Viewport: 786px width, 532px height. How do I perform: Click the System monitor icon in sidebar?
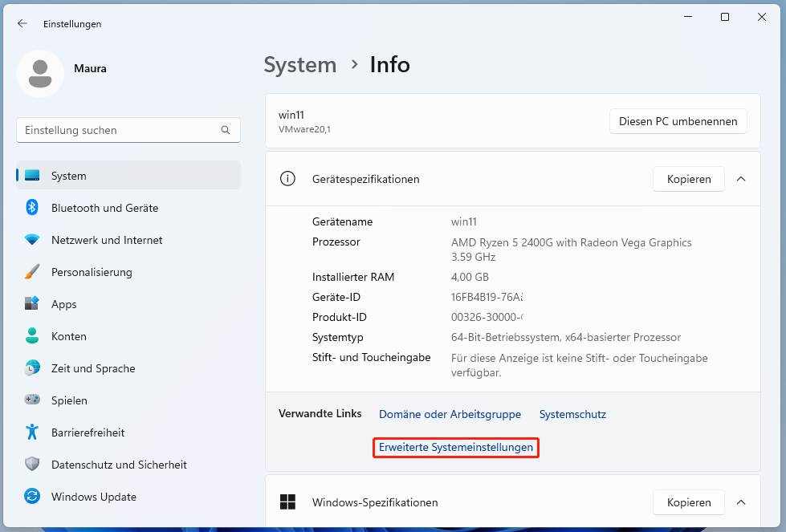[32, 176]
